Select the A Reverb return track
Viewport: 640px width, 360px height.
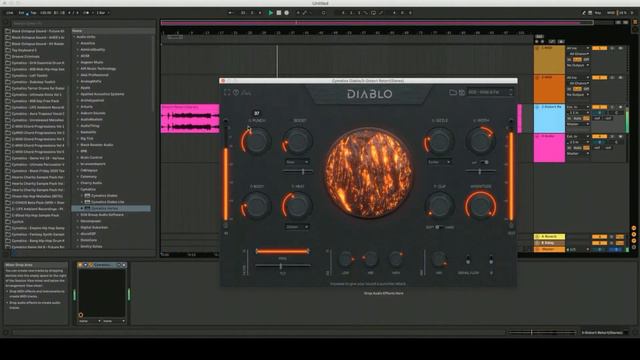[549, 236]
